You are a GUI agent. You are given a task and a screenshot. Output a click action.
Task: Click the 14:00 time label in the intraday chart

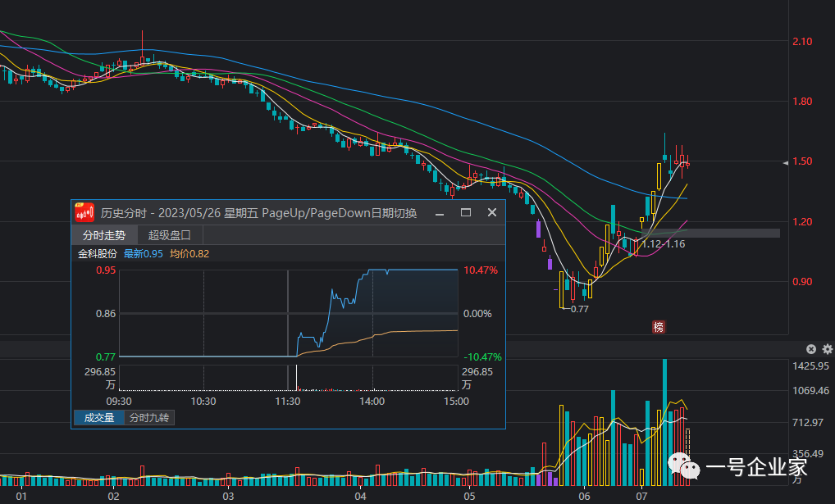[x=372, y=402]
